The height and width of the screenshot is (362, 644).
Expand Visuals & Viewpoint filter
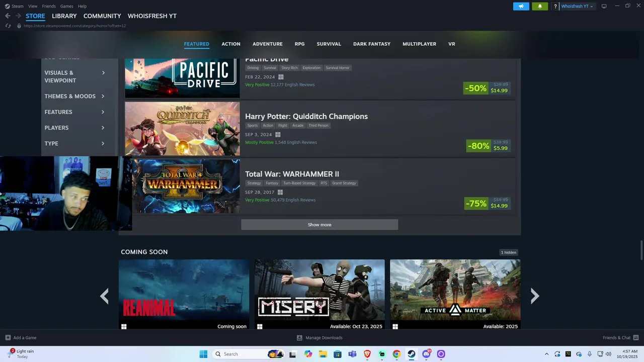coord(75,76)
